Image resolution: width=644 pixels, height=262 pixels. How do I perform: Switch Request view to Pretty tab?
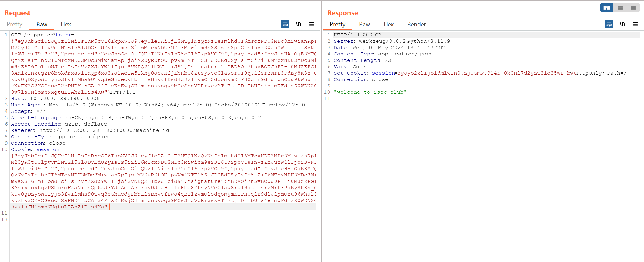click(15, 25)
